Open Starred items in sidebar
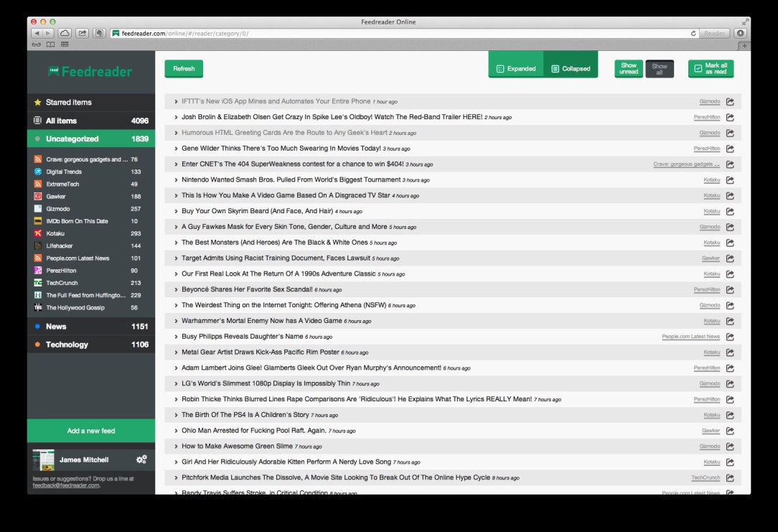Image resolution: width=778 pixels, height=532 pixels. point(91,102)
